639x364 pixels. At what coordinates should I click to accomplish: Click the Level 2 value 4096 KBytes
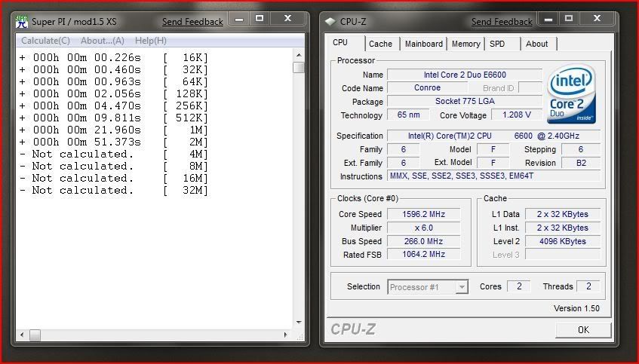click(x=562, y=241)
